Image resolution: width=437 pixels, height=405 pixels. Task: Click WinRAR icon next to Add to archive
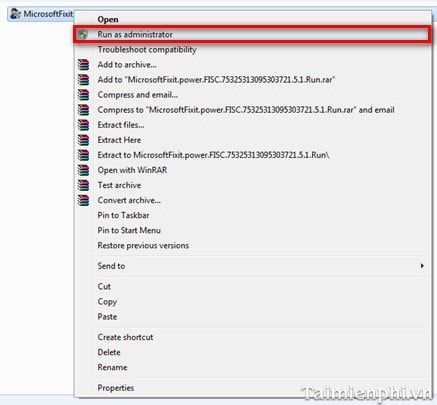pos(83,65)
